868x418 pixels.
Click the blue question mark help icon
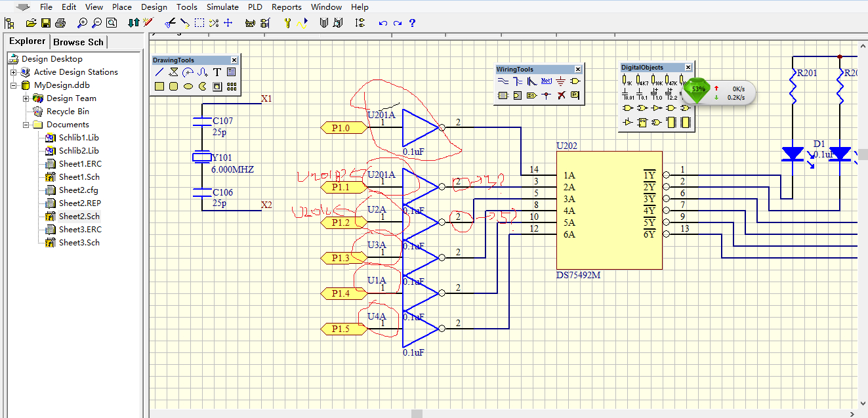[412, 23]
